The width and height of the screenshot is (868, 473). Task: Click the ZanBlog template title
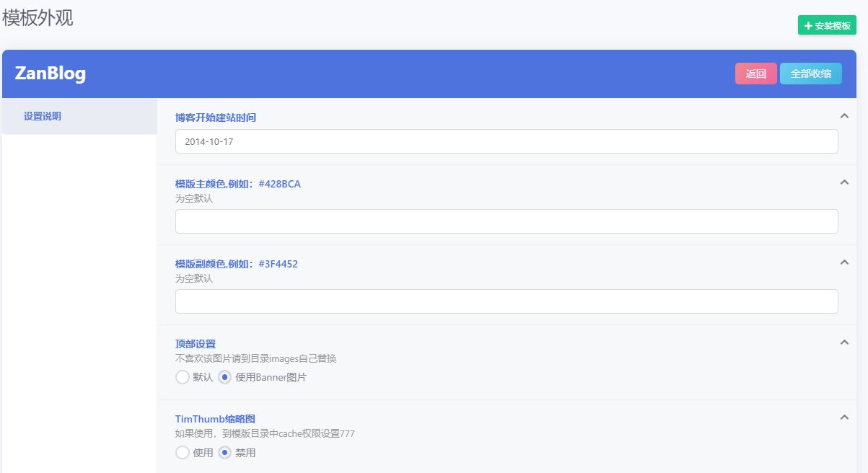51,74
